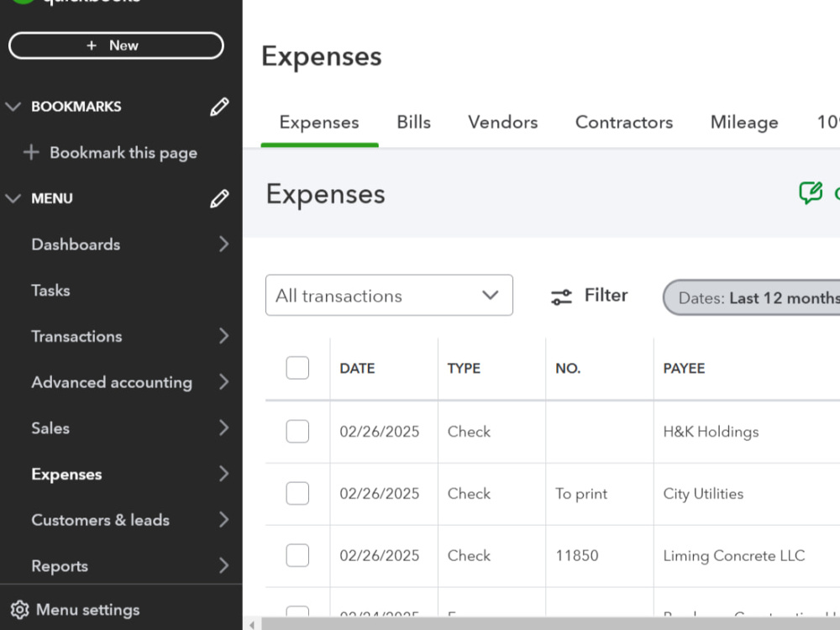Click the plus icon beside Bookmark this page
Image resolution: width=840 pixels, height=630 pixels.
click(31, 152)
